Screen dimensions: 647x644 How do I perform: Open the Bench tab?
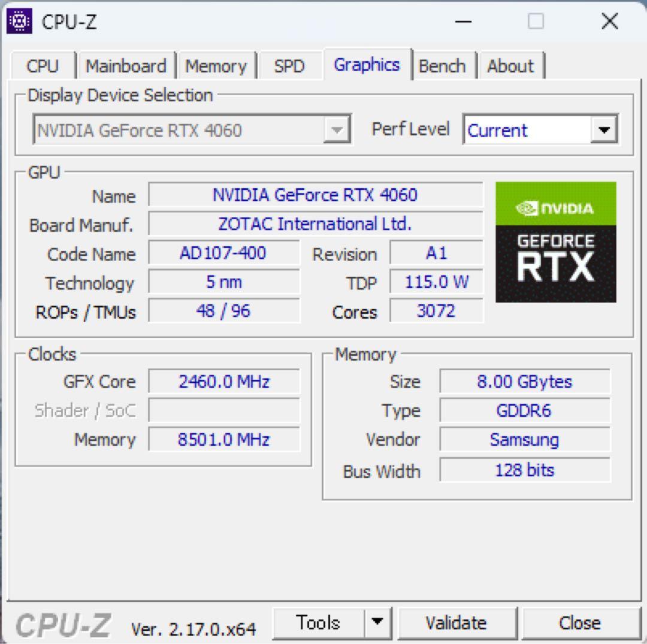pos(443,65)
